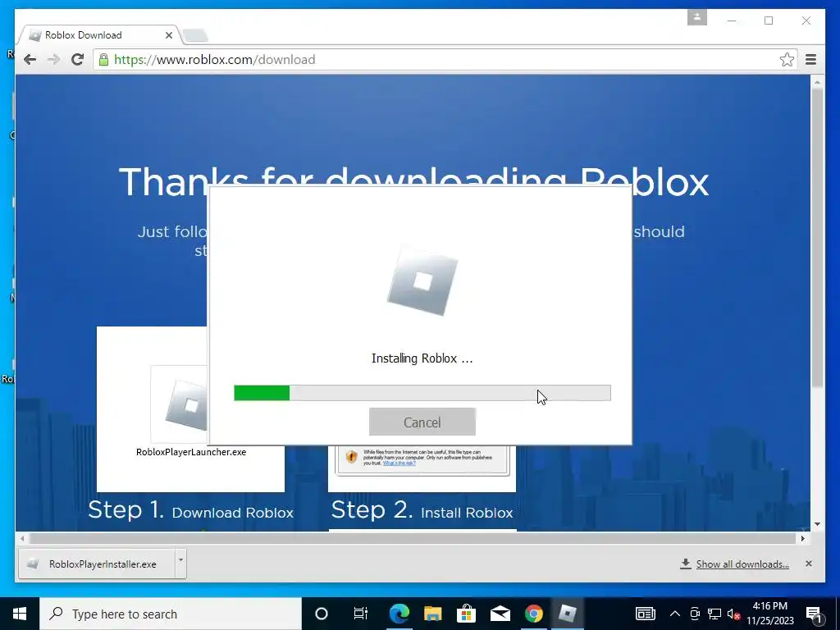Open the Windows Start menu
The height and width of the screenshot is (630, 840).
coord(20,614)
